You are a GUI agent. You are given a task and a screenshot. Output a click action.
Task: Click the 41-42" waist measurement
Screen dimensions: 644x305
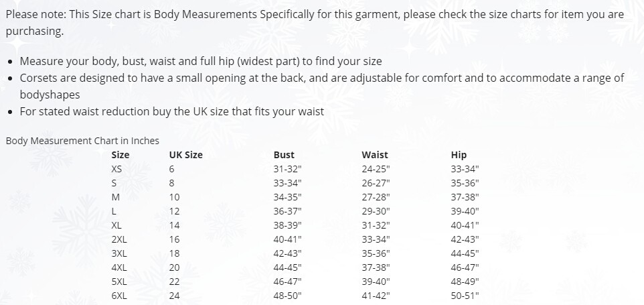[x=376, y=296]
